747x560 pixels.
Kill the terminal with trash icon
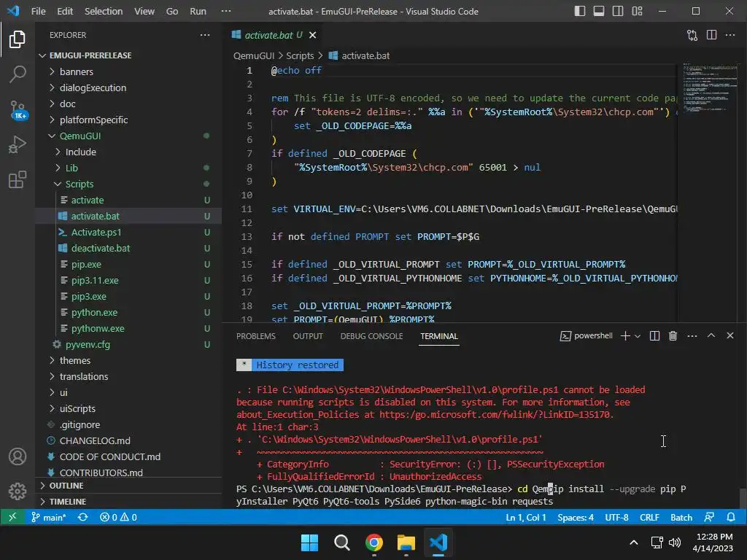(673, 336)
